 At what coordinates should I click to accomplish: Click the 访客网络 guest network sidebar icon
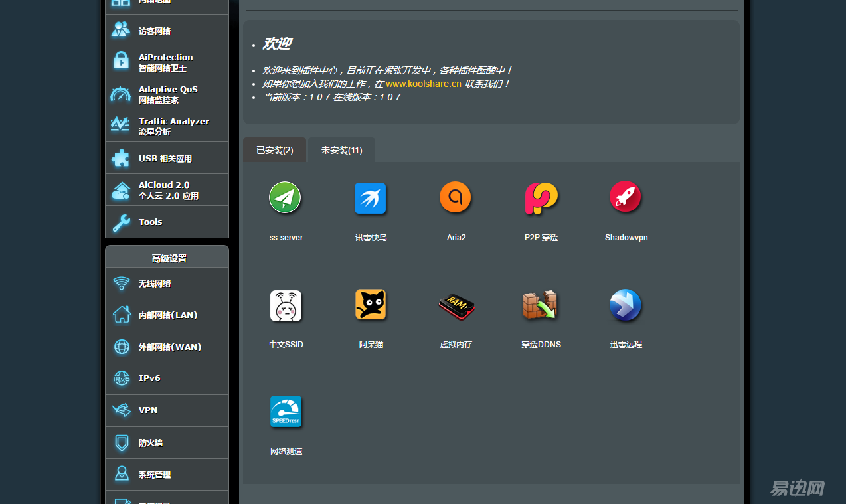(121, 31)
